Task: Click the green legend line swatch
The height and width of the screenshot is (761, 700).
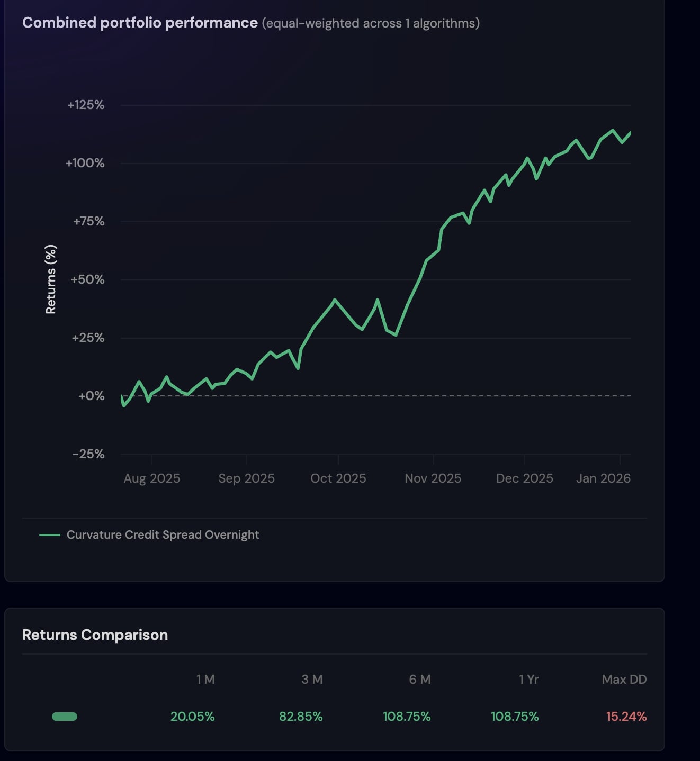Action: (x=50, y=535)
